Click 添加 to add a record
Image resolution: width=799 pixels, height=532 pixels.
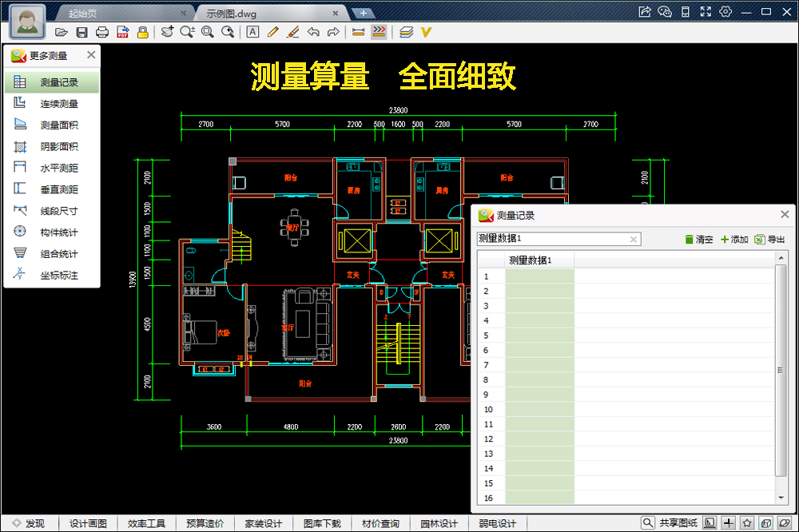[733, 239]
